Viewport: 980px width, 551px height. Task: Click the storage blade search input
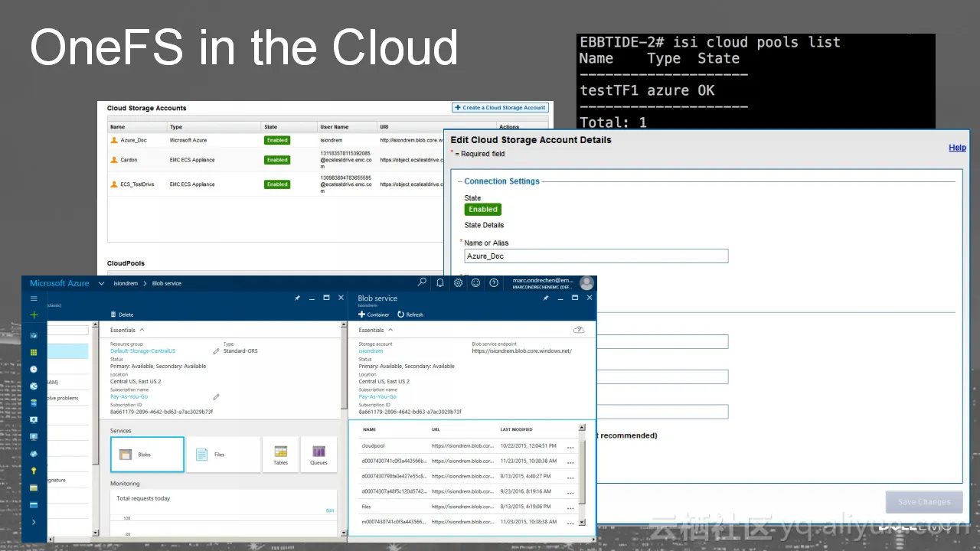tap(67, 330)
